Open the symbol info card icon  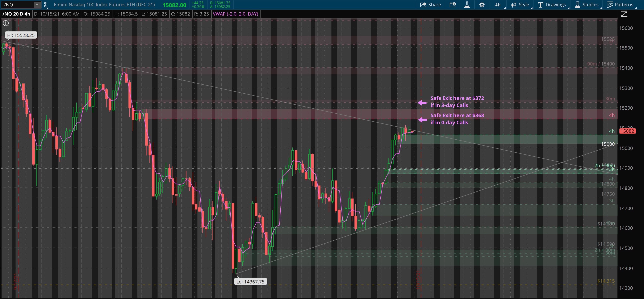(452, 5)
